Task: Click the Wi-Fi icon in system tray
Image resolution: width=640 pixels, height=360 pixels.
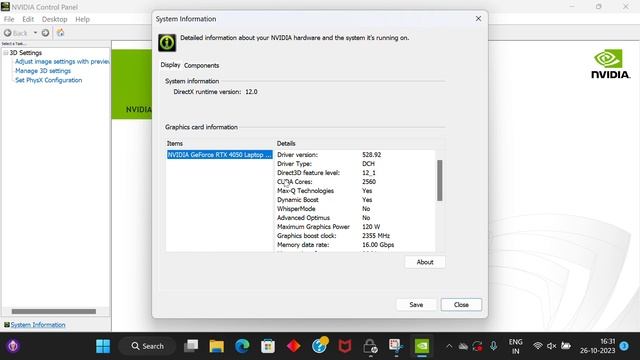Action: pyautogui.click(x=538, y=346)
